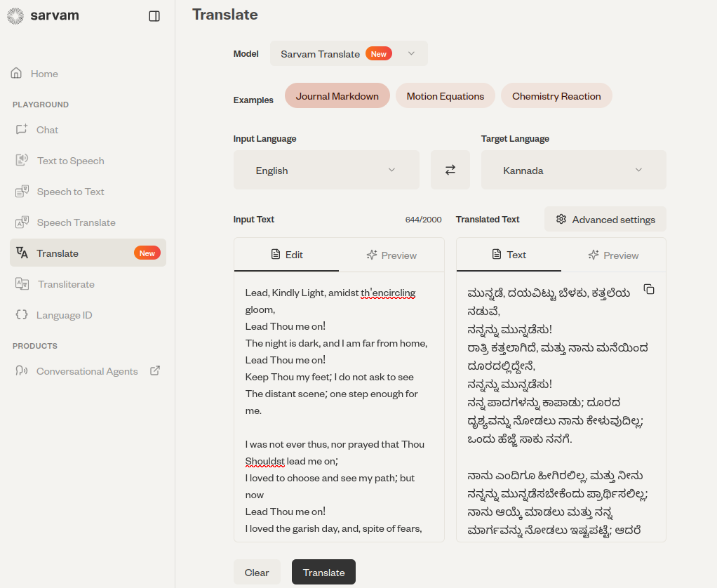The width and height of the screenshot is (717, 588).
Task: Click the input Preview sparkle icon
Action: point(372,255)
